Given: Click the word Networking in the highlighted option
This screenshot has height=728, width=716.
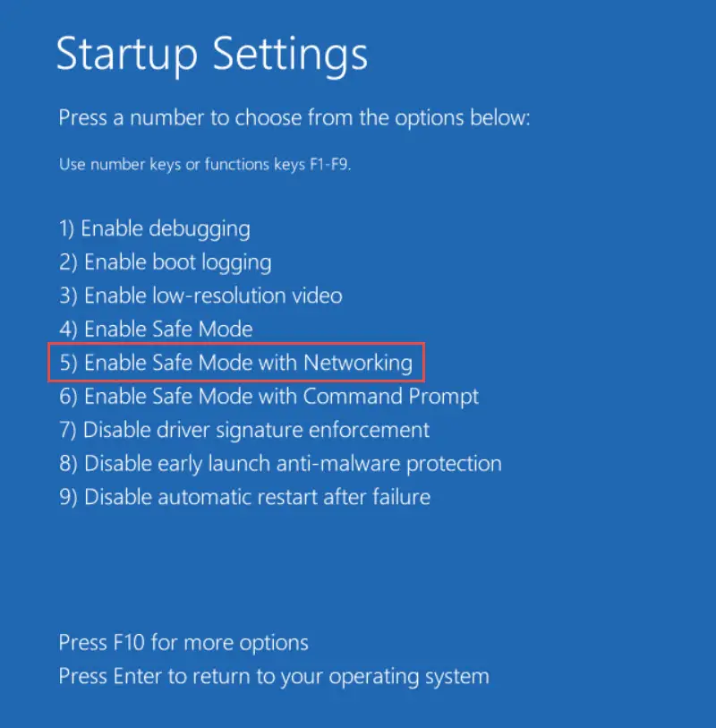Looking at the screenshot, I should pyautogui.click(x=358, y=363).
